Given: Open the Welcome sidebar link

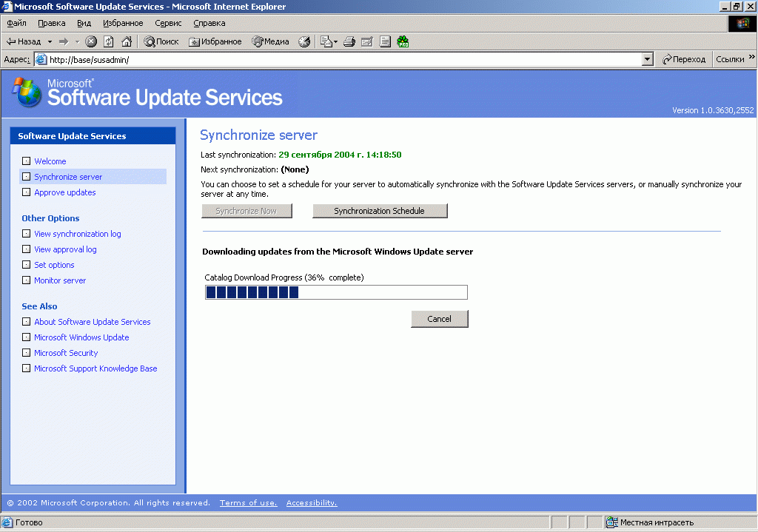Looking at the screenshot, I should (50, 161).
